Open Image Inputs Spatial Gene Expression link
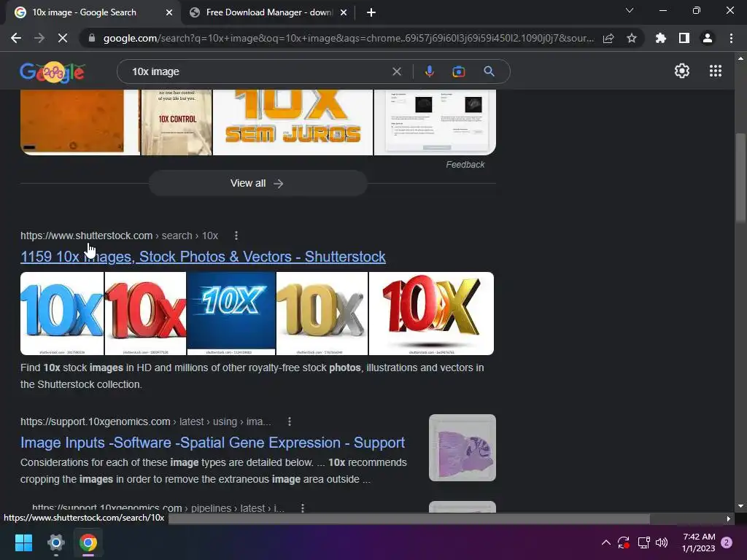The height and width of the screenshot is (560, 747). pos(212,443)
